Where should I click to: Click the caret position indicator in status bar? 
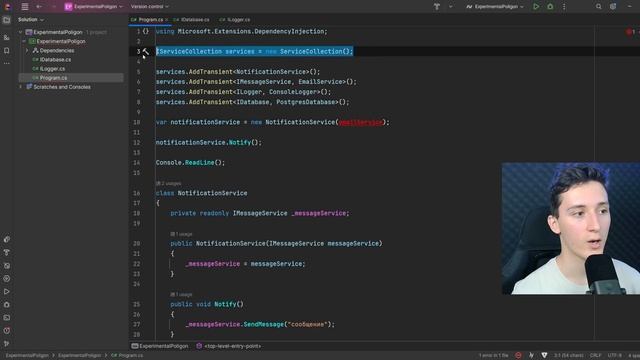[x=568, y=356]
